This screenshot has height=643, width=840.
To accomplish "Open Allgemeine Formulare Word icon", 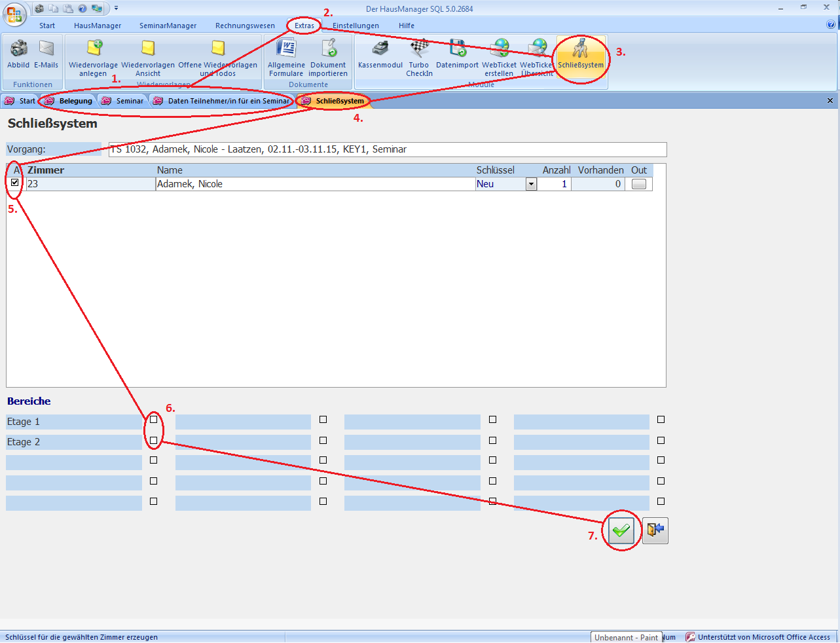I will [x=286, y=49].
